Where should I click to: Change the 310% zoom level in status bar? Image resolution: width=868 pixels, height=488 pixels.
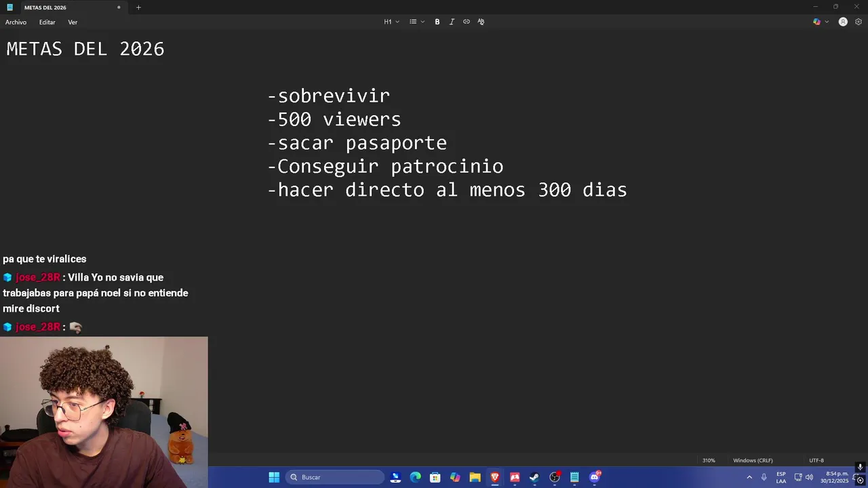tap(709, 460)
